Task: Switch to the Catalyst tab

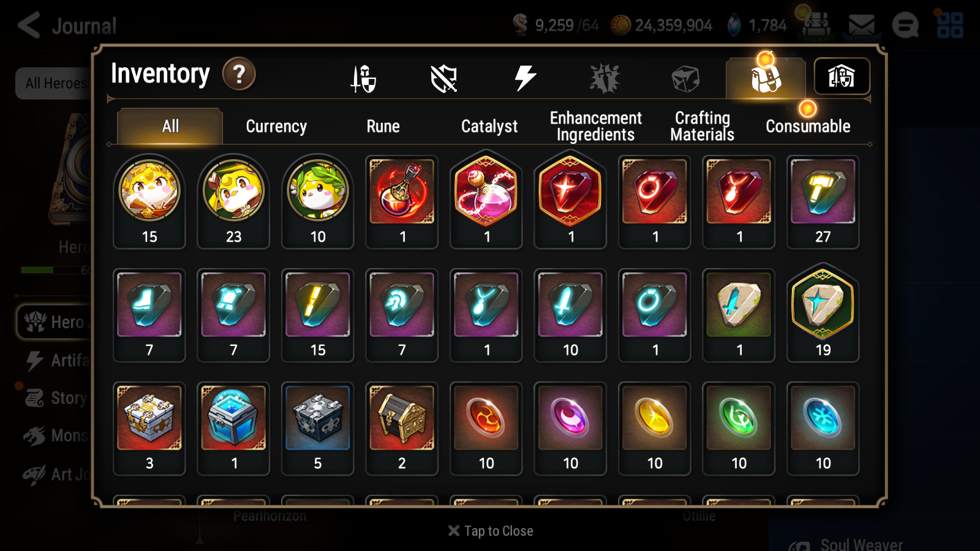Action: pos(489,127)
